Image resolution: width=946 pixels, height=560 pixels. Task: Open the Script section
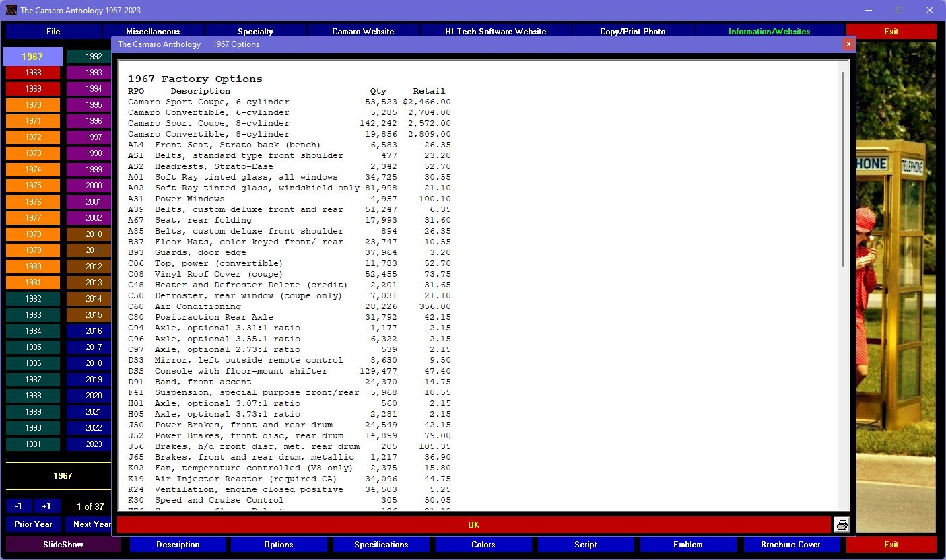coord(586,545)
